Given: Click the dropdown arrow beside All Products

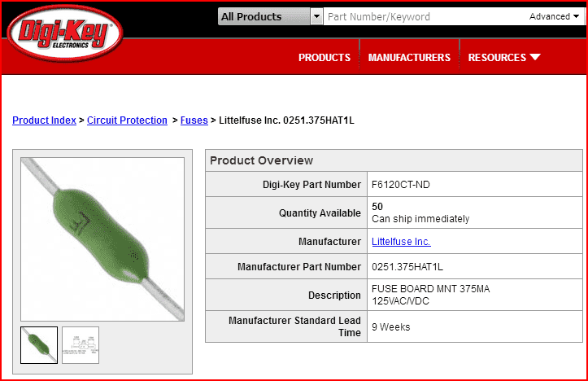Looking at the screenshot, I should (x=317, y=16).
